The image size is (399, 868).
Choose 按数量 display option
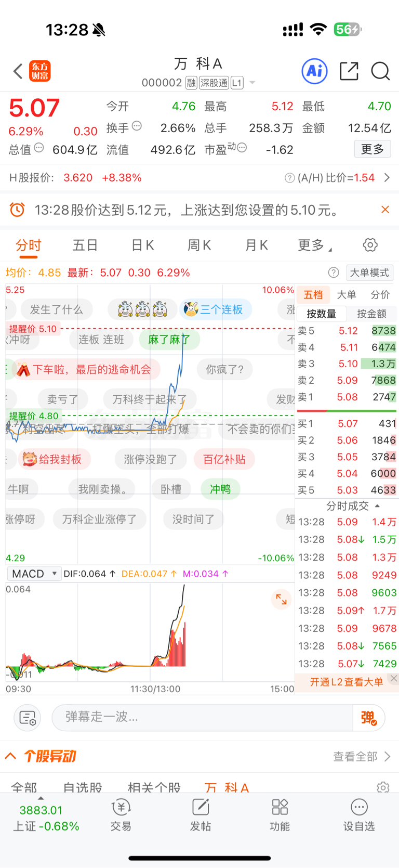(x=322, y=314)
